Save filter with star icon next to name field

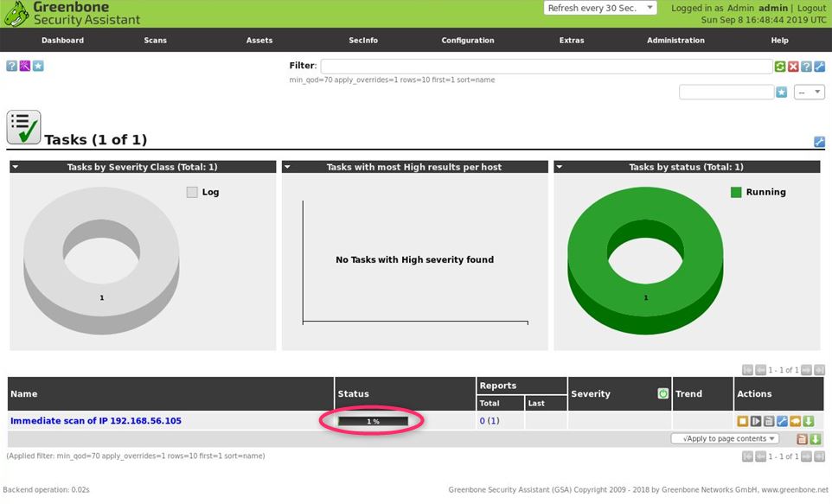(782, 93)
